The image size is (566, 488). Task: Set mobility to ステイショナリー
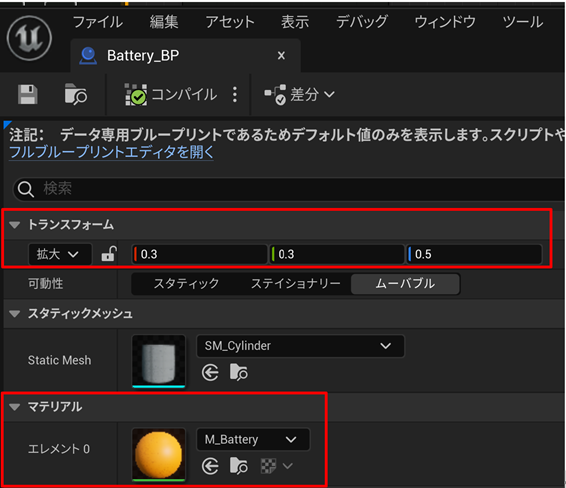[x=296, y=284]
